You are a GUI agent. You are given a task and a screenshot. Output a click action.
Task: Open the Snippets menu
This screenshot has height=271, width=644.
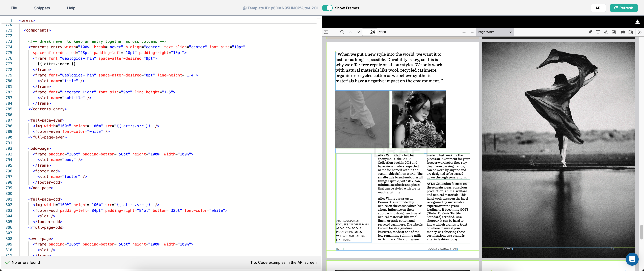[42, 8]
